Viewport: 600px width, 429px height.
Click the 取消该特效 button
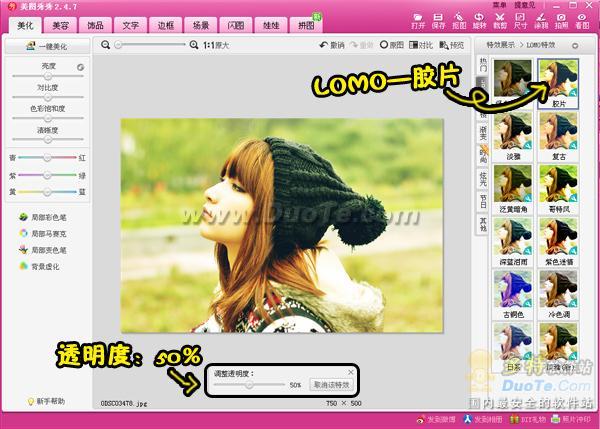pos(331,385)
